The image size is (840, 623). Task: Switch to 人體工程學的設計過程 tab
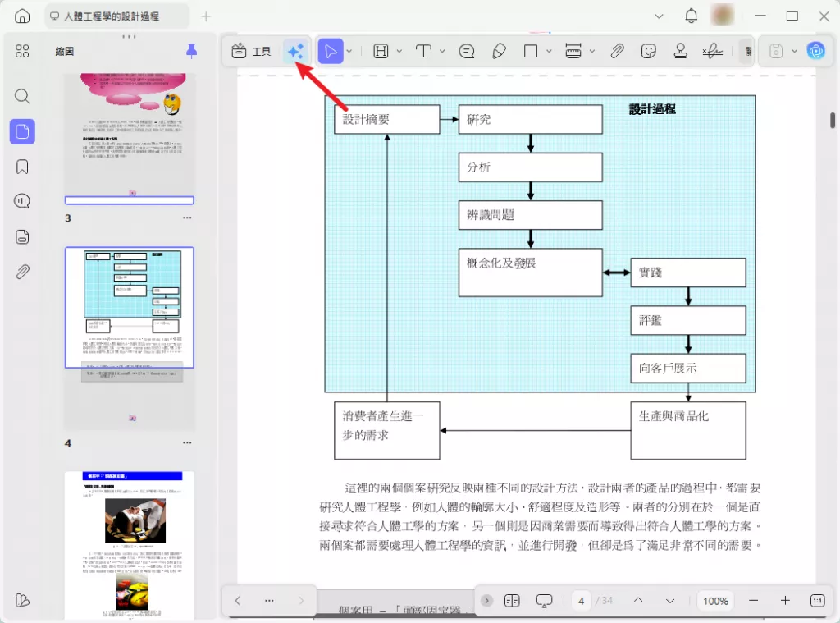pyautogui.click(x=117, y=16)
